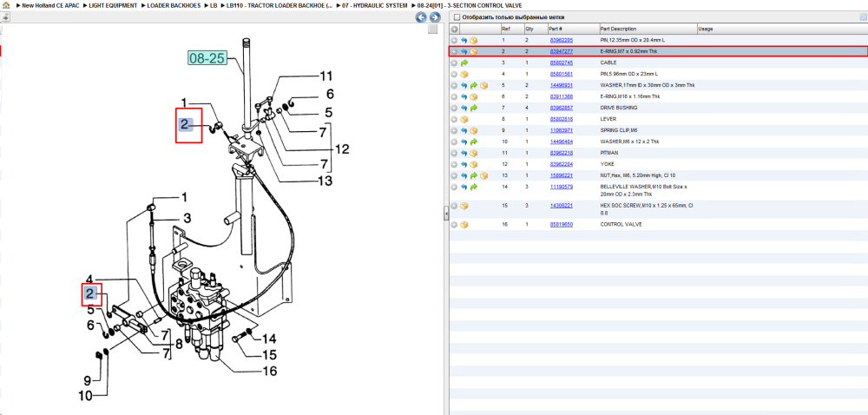
Task: Click callout 3 in the diagram
Action: (187, 218)
